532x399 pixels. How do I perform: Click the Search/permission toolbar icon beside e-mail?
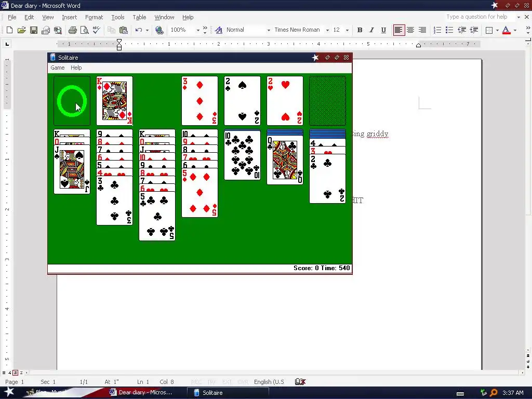58,30
